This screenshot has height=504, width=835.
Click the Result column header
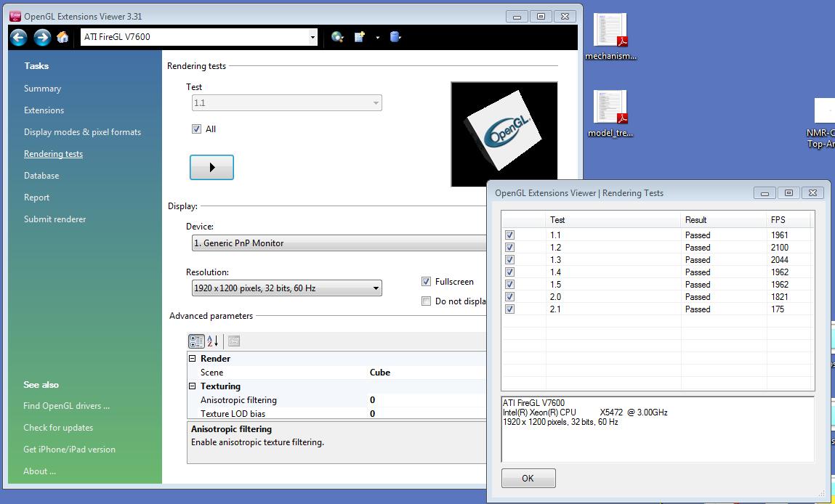coord(725,220)
